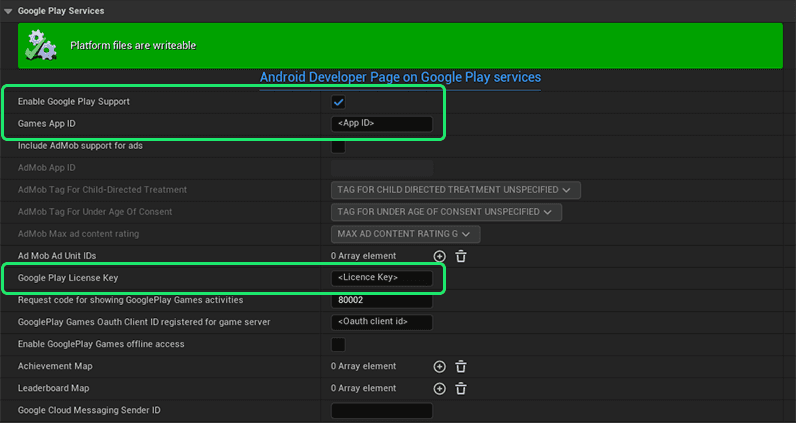The width and height of the screenshot is (796, 423).
Task: Delete all Ad Mob Ad Unit IDs elements
Action: click(x=461, y=256)
